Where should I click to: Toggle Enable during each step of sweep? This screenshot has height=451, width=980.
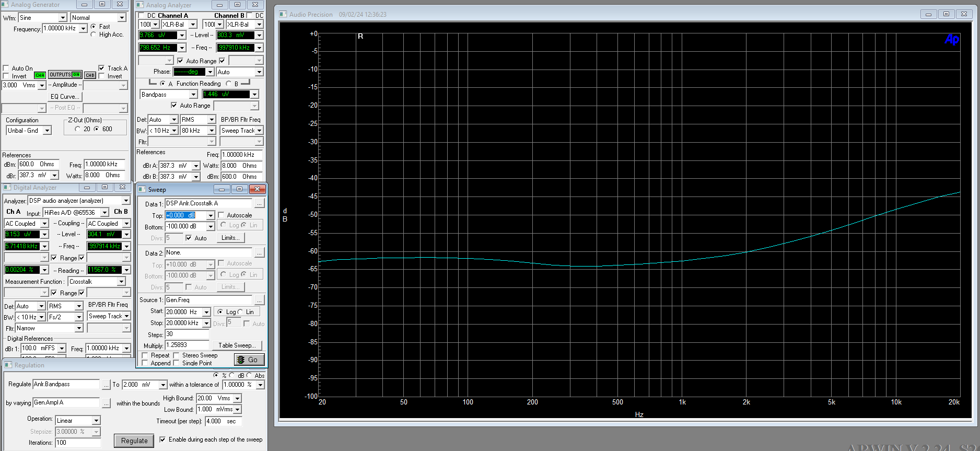(162, 440)
